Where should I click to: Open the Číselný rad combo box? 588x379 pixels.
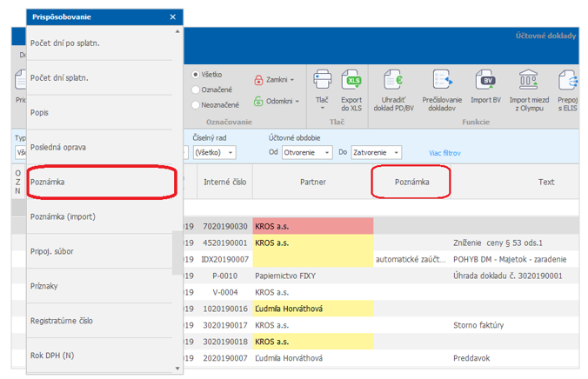tap(215, 153)
